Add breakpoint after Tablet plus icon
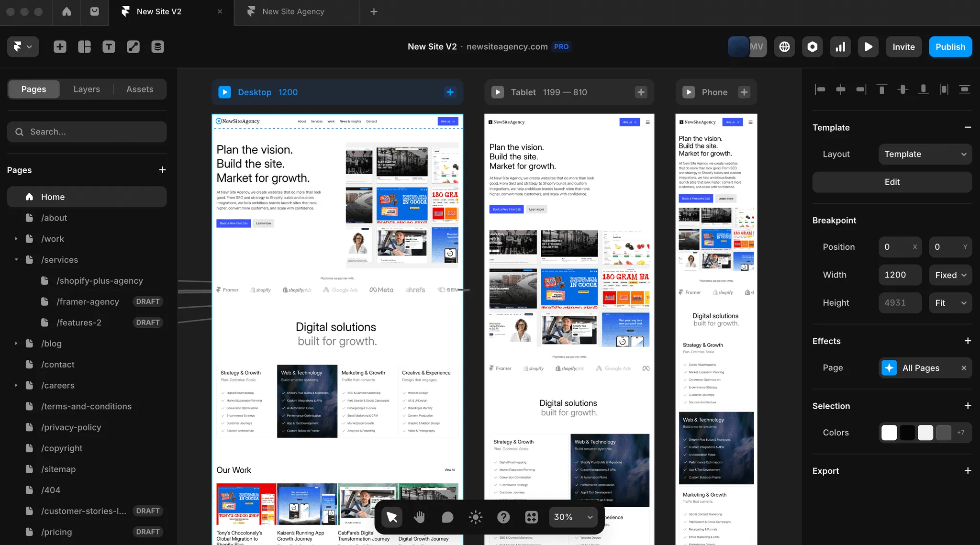Image resolution: width=980 pixels, height=545 pixels. [x=641, y=92]
